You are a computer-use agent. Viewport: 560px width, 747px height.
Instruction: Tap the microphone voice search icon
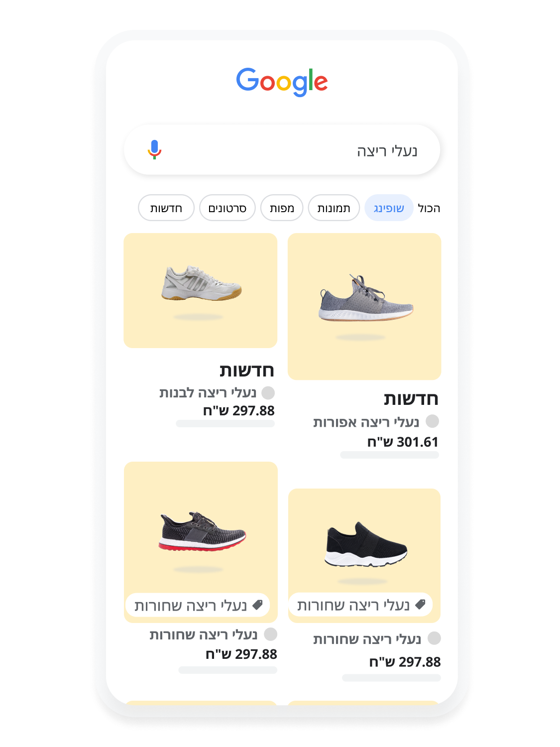click(155, 149)
